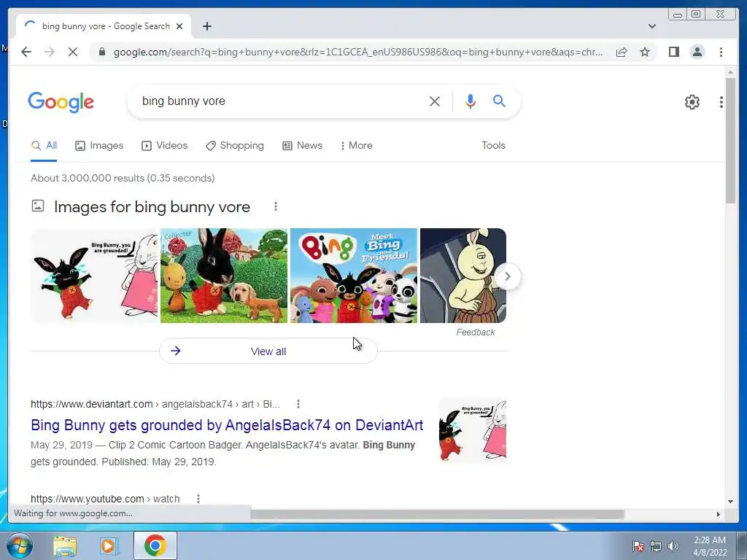Open the deviantart.com result URL

(x=155, y=404)
